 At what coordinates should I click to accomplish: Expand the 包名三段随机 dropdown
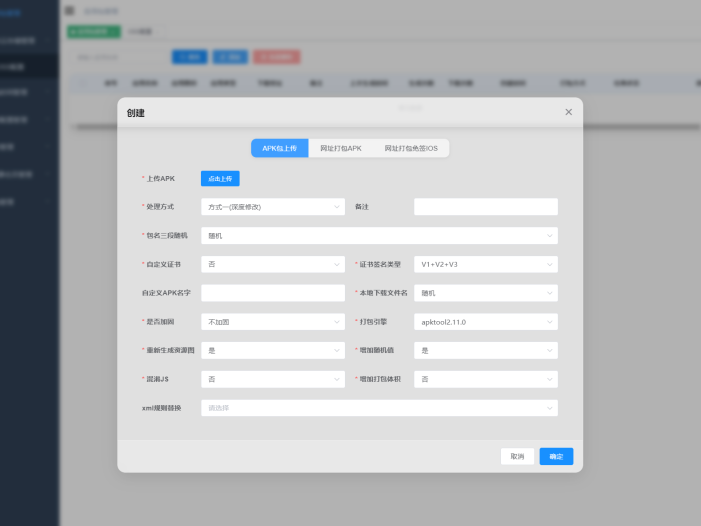(x=379, y=236)
